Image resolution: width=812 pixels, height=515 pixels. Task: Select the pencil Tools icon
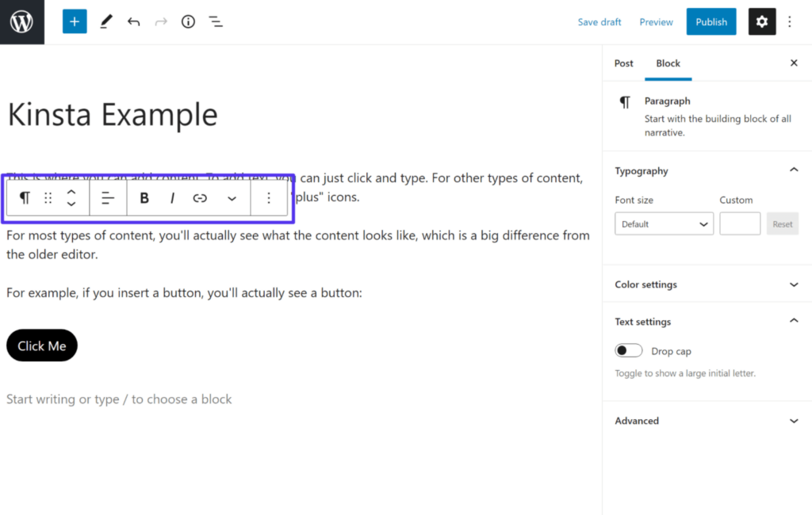coord(105,22)
